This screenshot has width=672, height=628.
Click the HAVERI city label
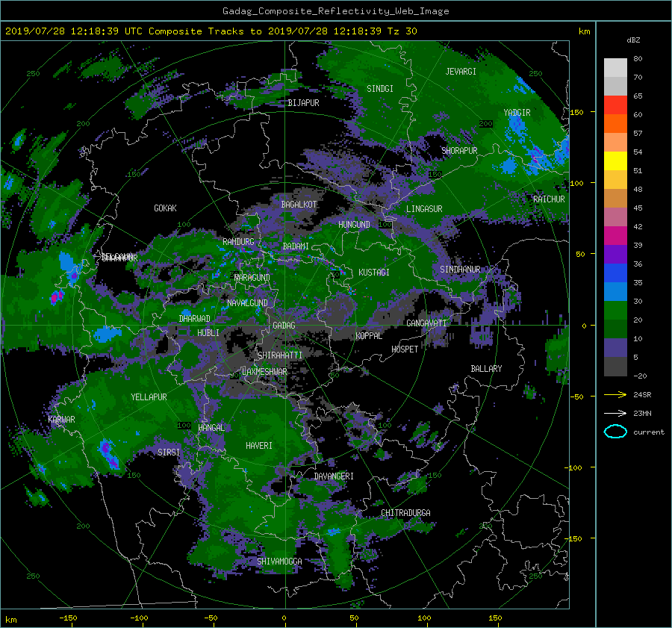[259, 446]
